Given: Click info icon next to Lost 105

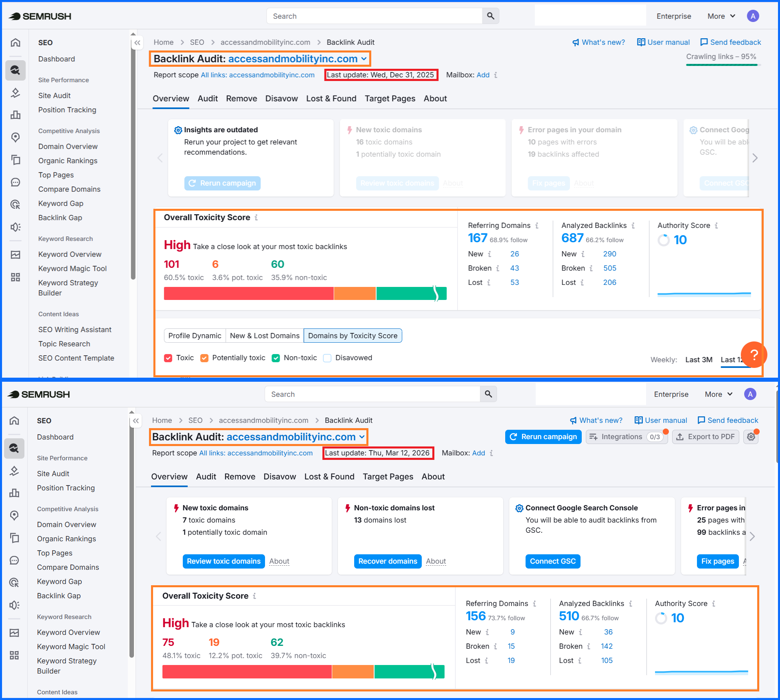Looking at the screenshot, I should click(x=580, y=661).
